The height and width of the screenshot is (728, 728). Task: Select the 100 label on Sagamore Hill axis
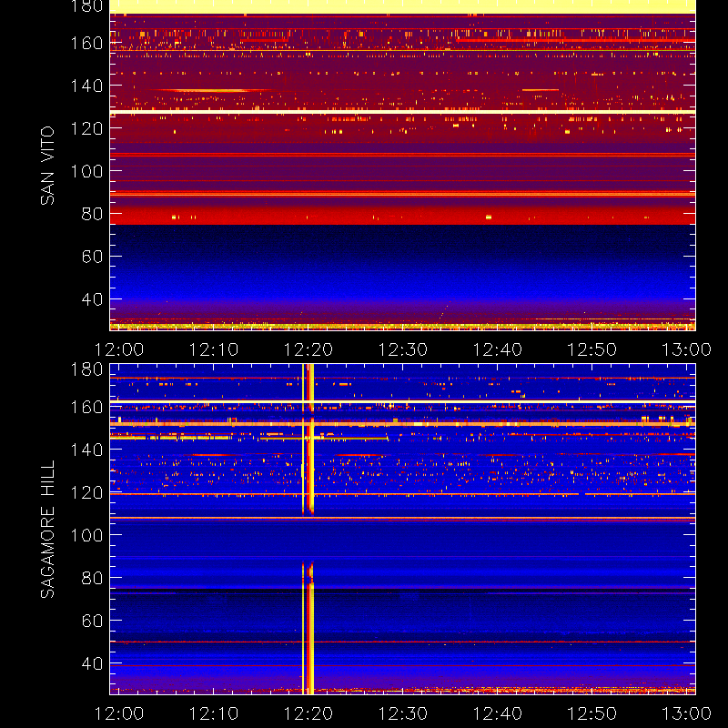[86, 535]
